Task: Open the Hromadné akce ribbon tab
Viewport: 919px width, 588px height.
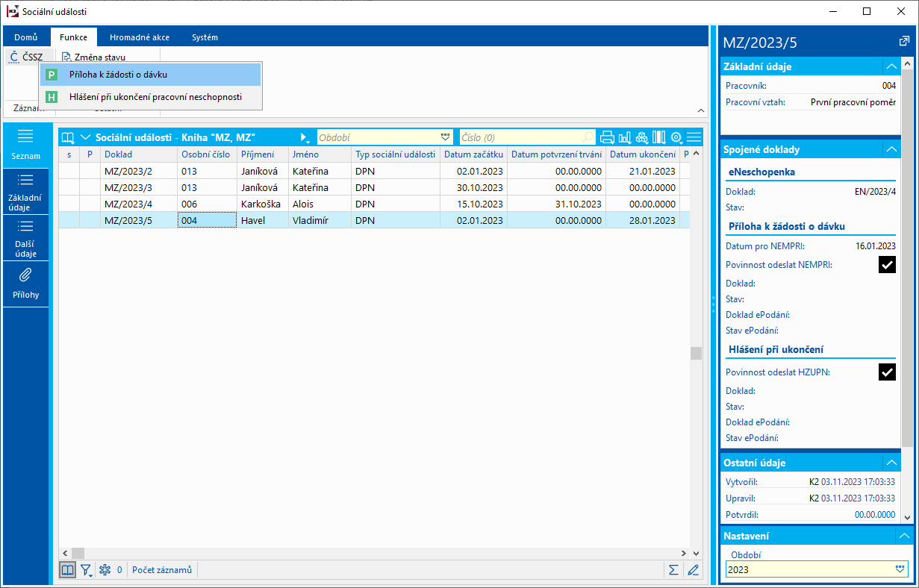Action: click(139, 37)
